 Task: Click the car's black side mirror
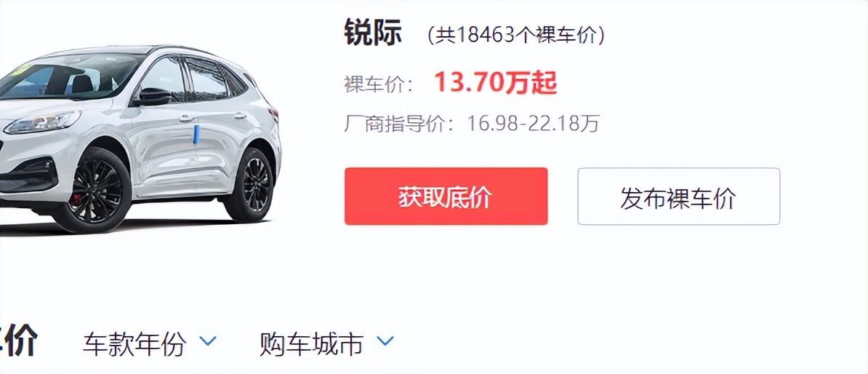152,96
